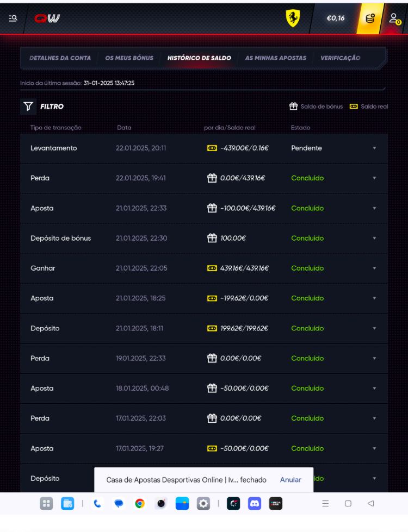Open the Verificação tab
408x532 pixels.
point(340,58)
